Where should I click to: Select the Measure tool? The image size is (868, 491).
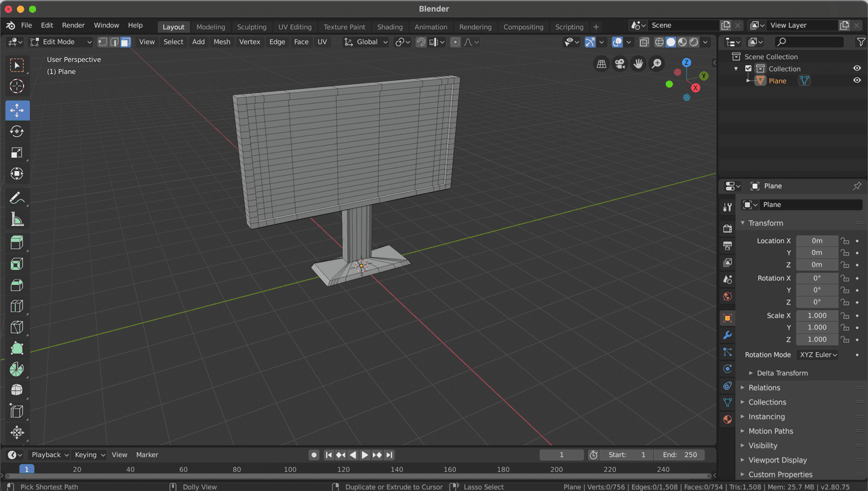[x=17, y=220]
